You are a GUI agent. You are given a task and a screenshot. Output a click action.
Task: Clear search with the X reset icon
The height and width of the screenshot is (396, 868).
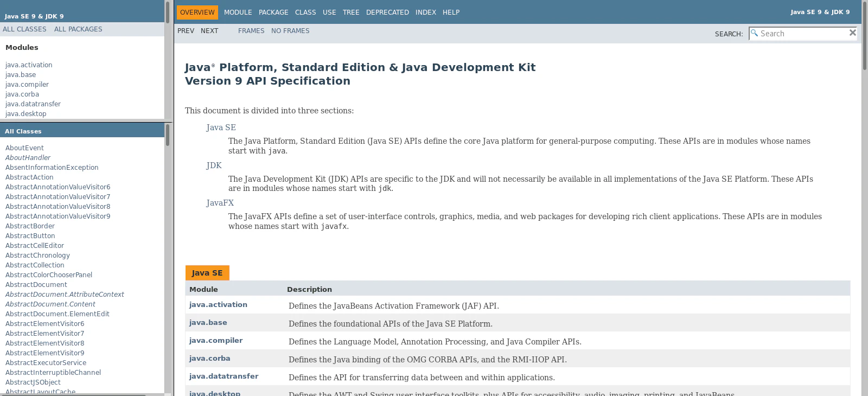coord(852,33)
